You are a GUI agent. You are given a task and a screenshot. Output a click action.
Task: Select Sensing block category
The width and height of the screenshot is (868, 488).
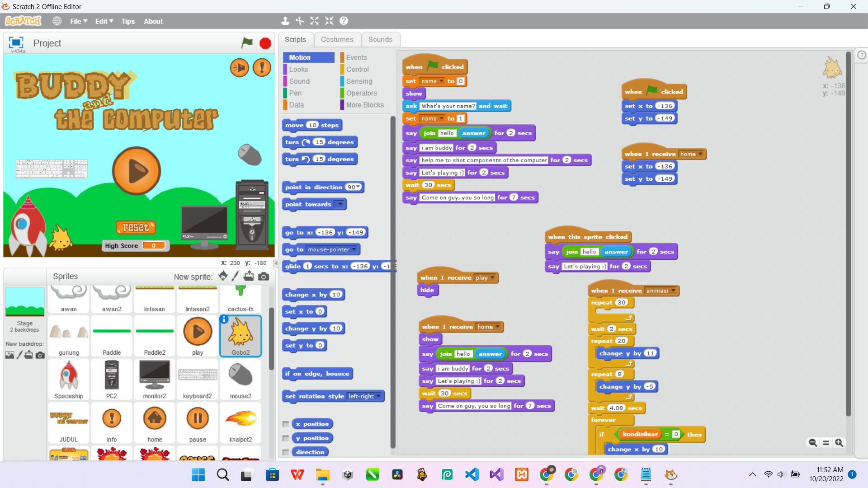point(359,81)
